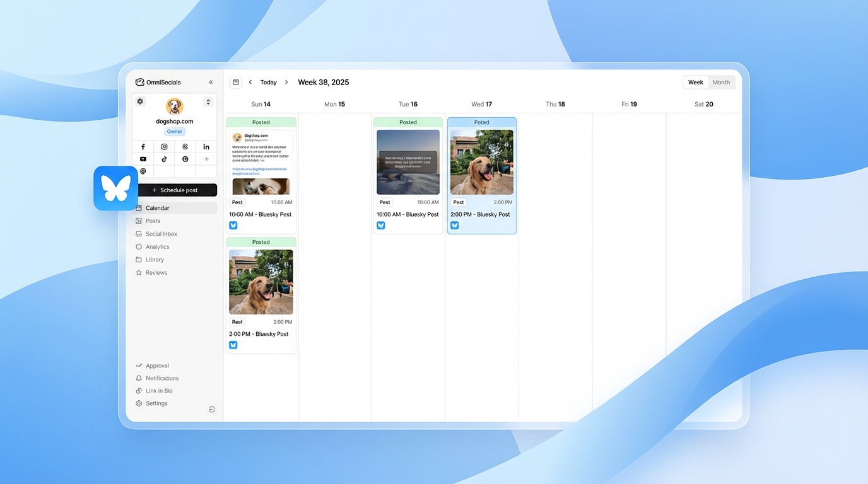Jump to Today in the calendar
Image resolution: width=868 pixels, height=484 pixels.
268,82
